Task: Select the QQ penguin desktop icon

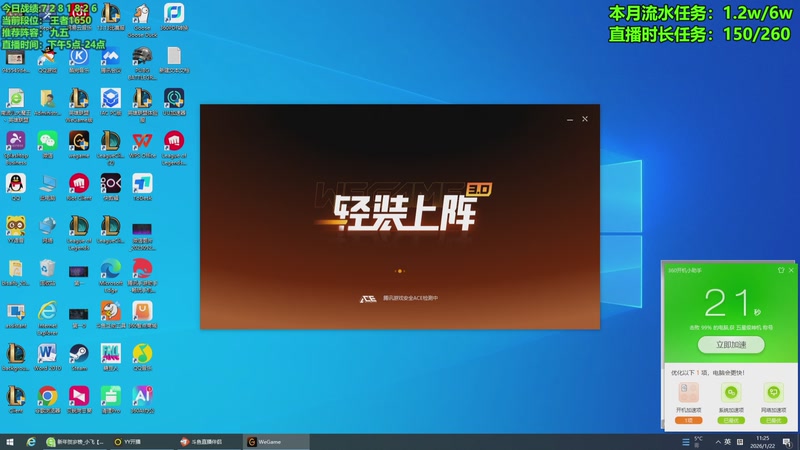Action: click(x=16, y=187)
